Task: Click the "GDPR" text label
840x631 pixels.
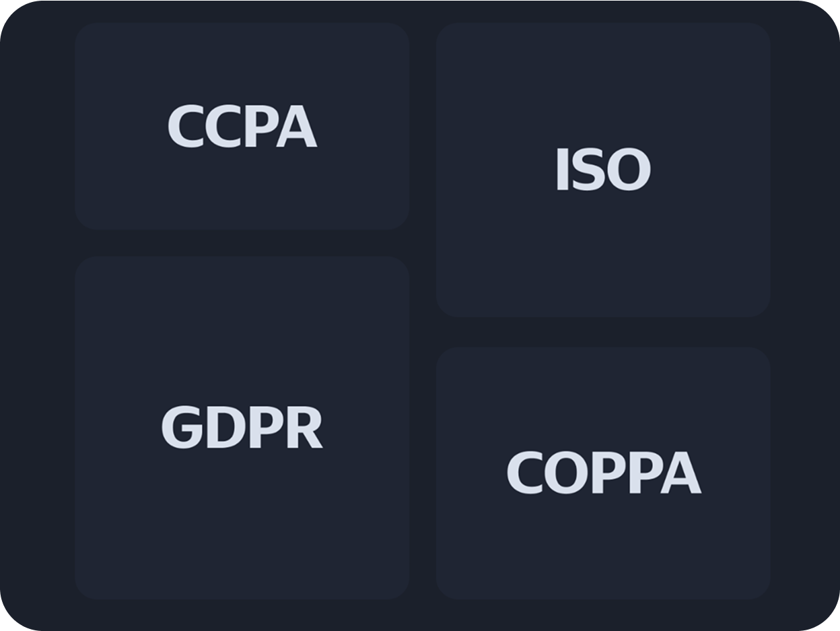Action: [x=242, y=428]
